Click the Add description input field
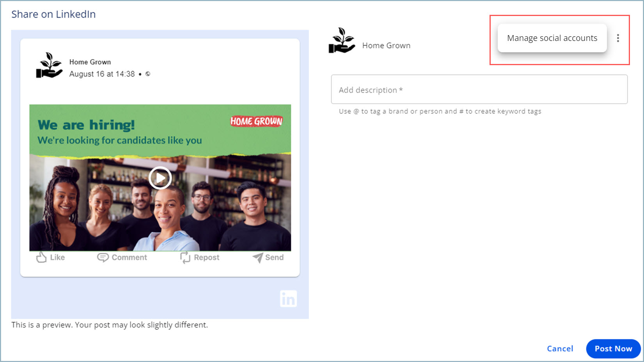 479,89
